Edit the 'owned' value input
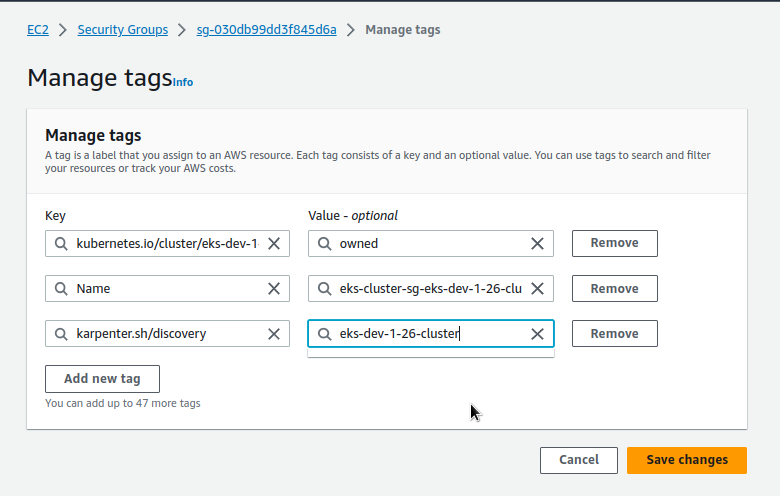This screenshot has width=780, height=496. pyautogui.click(x=431, y=244)
